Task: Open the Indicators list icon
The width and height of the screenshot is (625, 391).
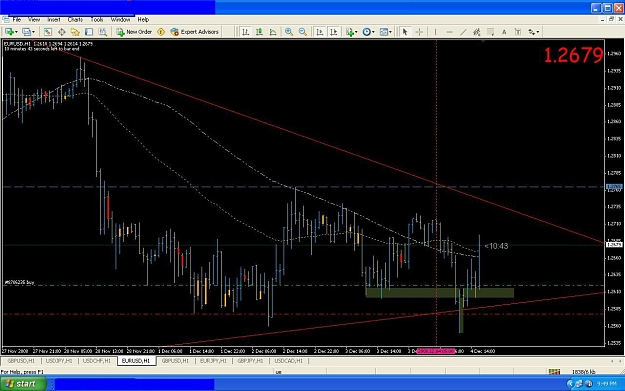Action: [x=350, y=32]
